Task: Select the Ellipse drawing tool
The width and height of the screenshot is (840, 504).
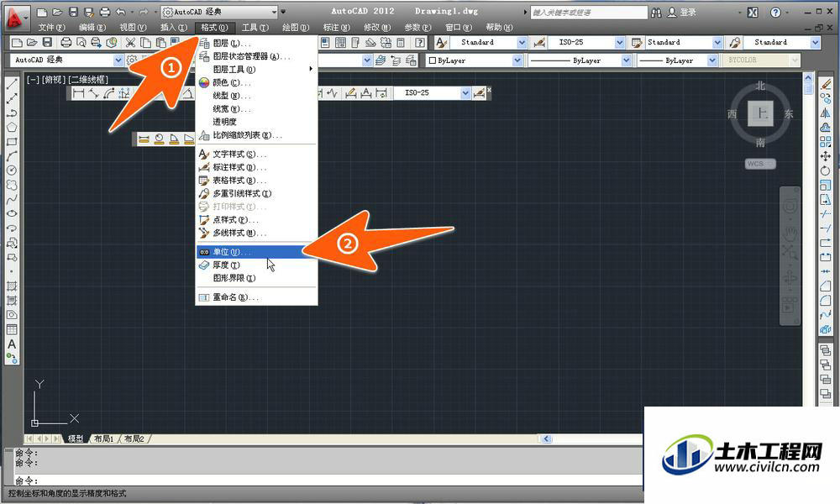Action: click(11, 213)
